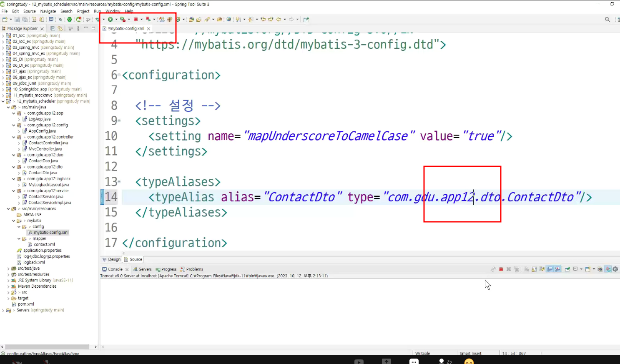Close the mybatis-config.xml editor tab
The height and width of the screenshot is (364, 620).
click(148, 29)
